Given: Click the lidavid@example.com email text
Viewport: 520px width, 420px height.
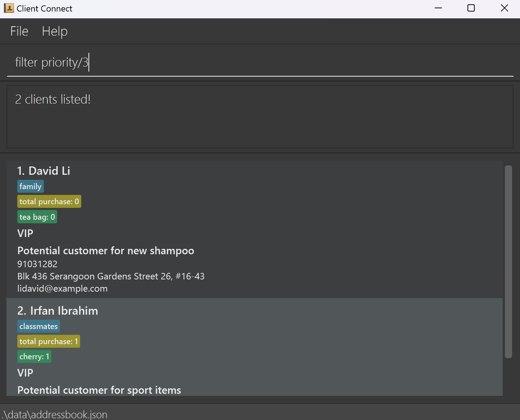Looking at the screenshot, I should (63, 288).
